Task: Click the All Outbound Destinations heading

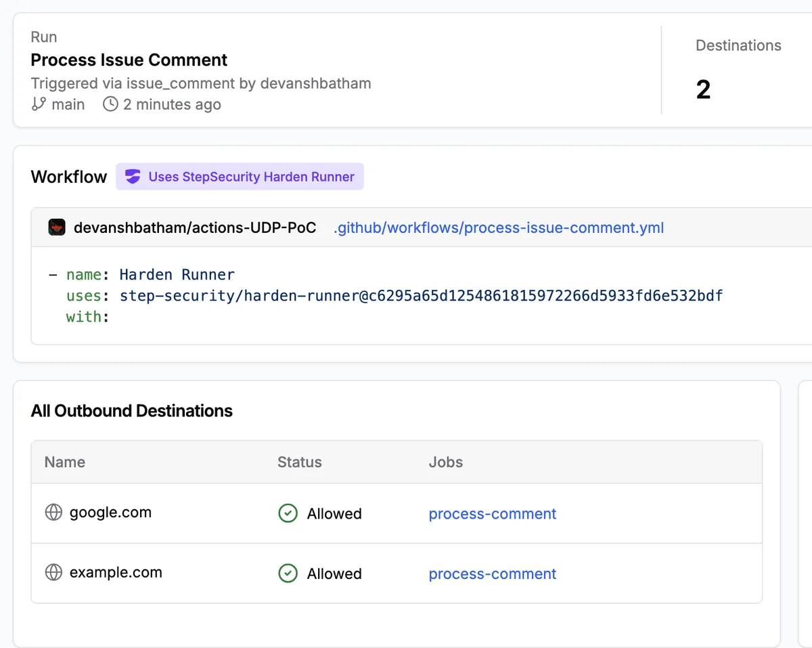Action: coord(132,411)
